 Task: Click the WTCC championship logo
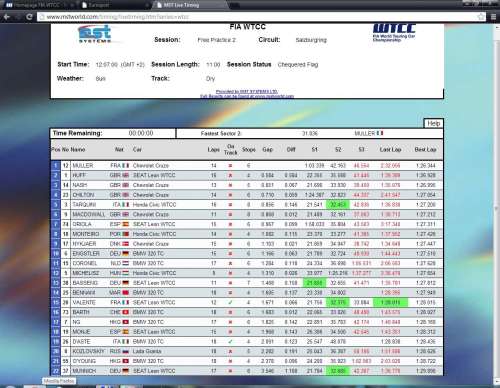tap(394, 32)
